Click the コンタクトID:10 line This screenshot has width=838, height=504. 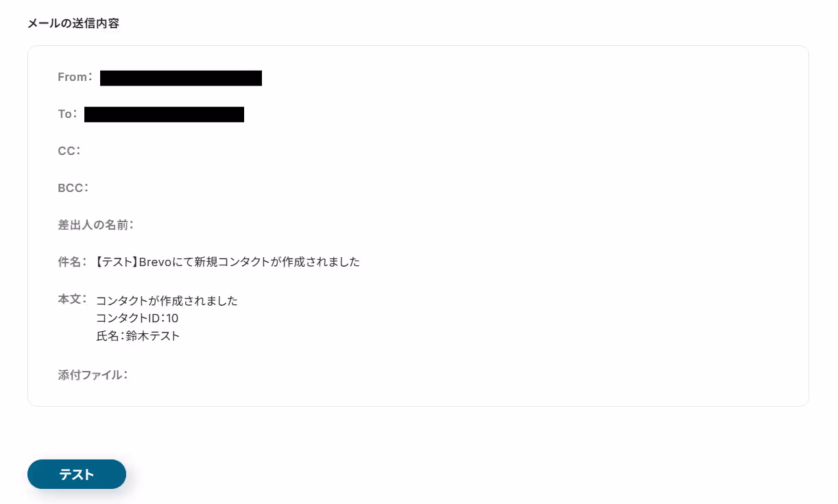137,319
